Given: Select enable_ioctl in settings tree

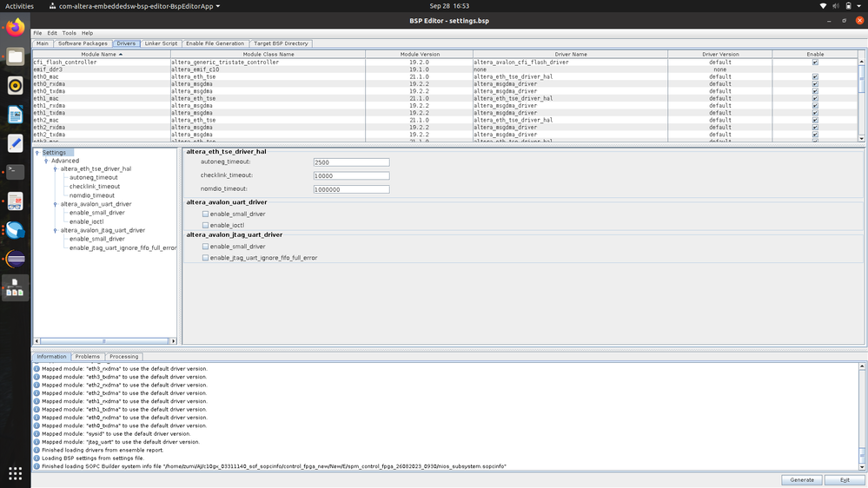Looking at the screenshot, I should point(86,221).
